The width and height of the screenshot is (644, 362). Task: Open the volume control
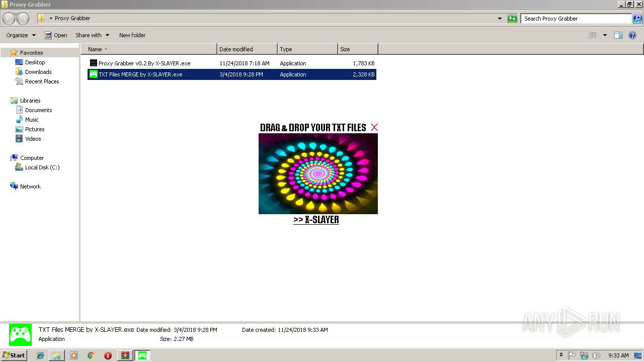coord(596,355)
